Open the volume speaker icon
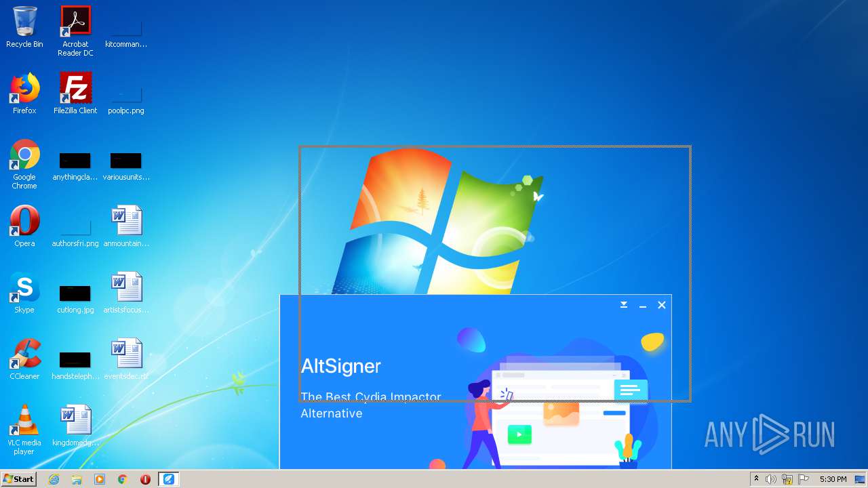Viewport: 868px width, 488px height. click(x=771, y=479)
